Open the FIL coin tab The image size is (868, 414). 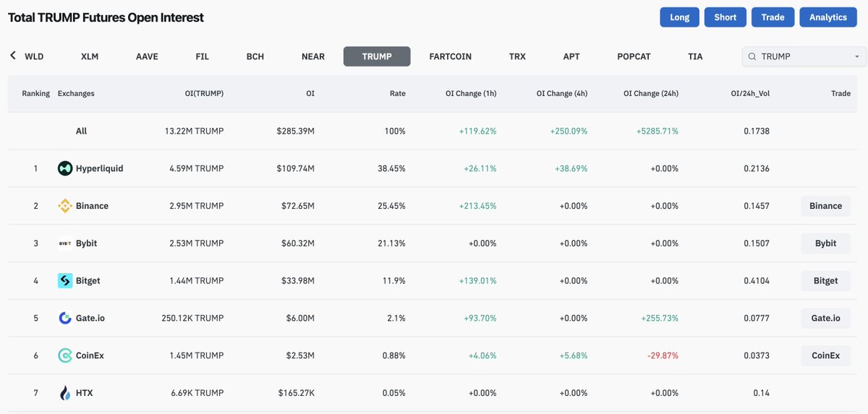point(203,56)
